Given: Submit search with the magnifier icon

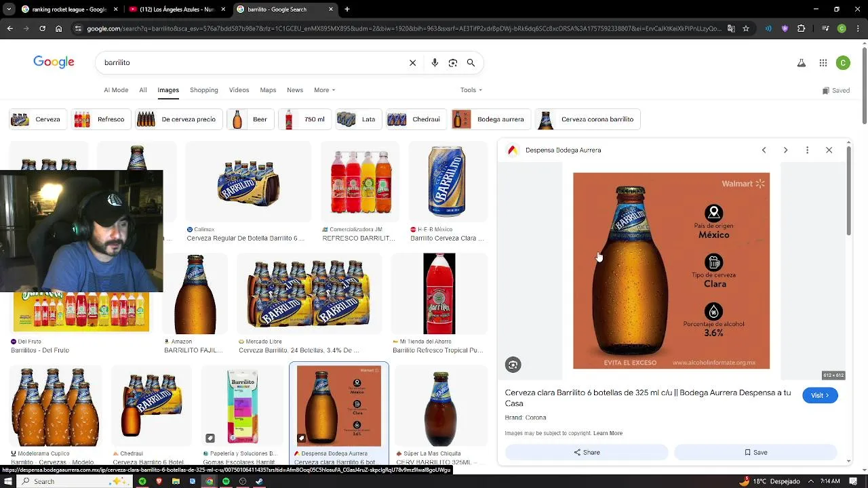Looking at the screenshot, I should [471, 62].
